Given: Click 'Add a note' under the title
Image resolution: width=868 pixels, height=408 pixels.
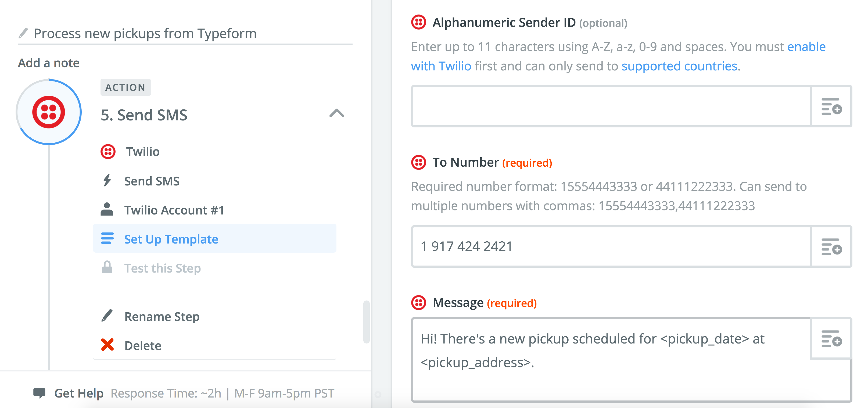Looking at the screenshot, I should click(49, 63).
